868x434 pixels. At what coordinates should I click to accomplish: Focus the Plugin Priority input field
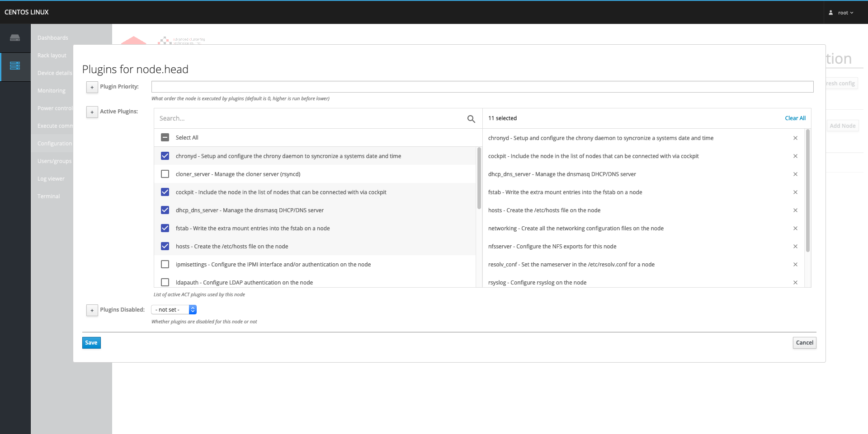pos(482,87)
